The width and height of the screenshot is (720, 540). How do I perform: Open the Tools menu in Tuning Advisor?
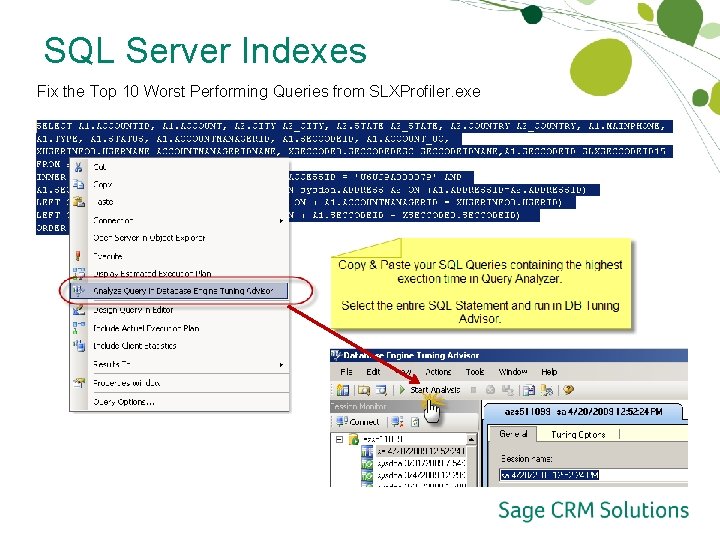pyautogui.click(x=475, y=372)
